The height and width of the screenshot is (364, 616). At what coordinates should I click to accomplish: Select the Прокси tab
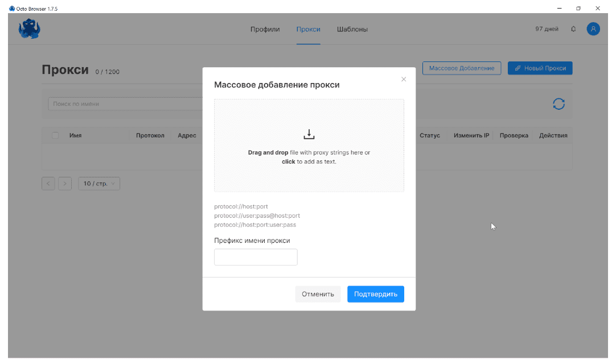tap(308, 30)
